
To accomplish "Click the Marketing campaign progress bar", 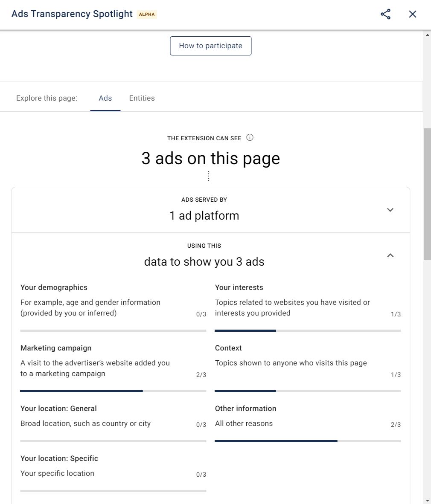I will [113, 391].
